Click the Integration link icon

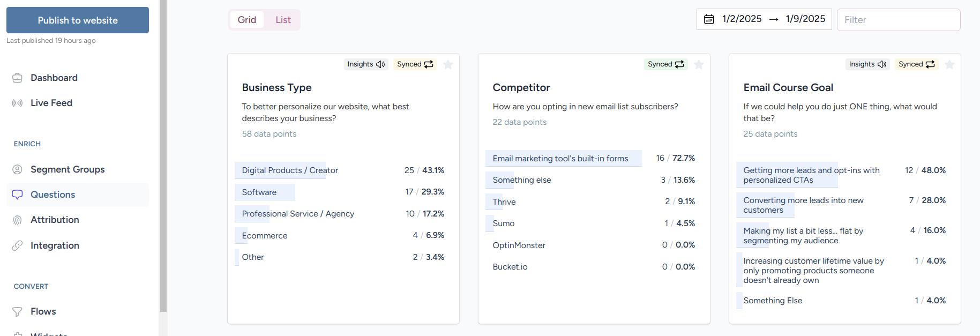(17, 245)
